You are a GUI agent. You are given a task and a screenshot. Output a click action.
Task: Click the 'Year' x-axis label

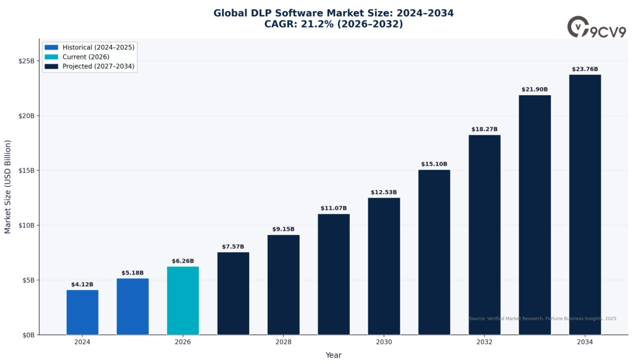[333, 355]
